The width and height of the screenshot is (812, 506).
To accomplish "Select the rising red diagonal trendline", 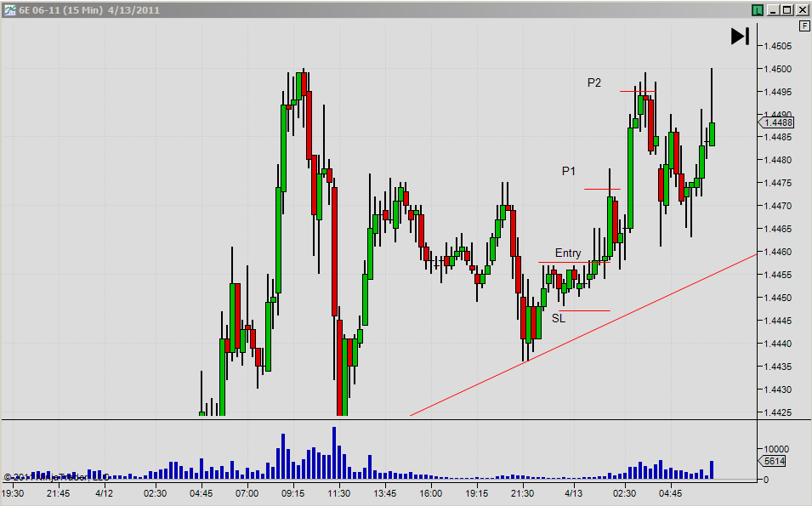I will [583, 334].
